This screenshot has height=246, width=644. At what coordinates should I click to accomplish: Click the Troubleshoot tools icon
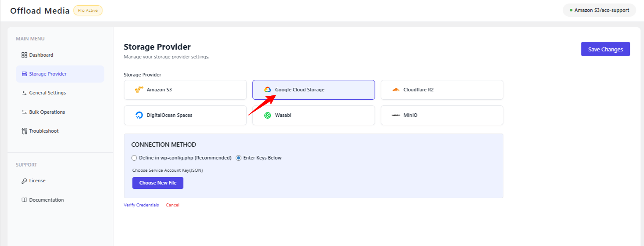[24, 131]
